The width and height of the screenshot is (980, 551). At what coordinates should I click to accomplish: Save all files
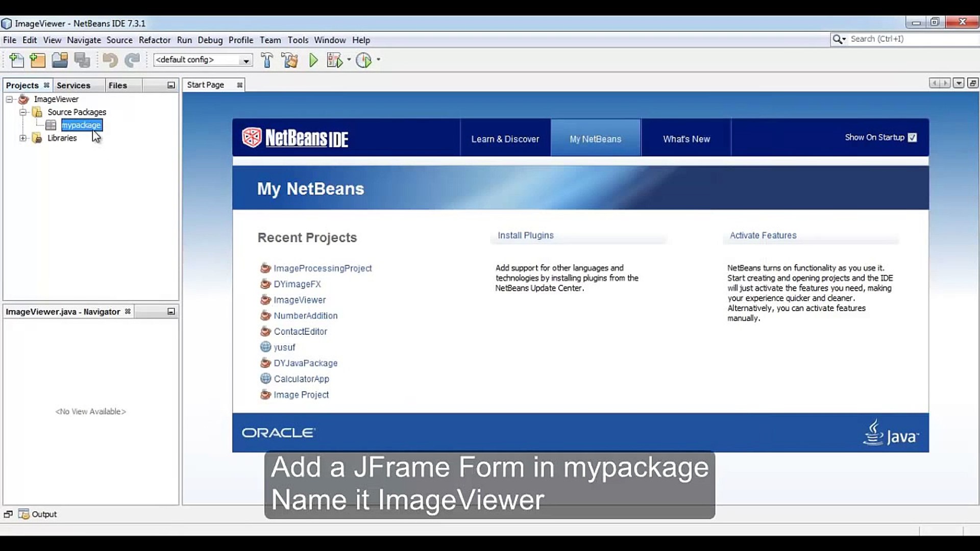coord(81,60)
